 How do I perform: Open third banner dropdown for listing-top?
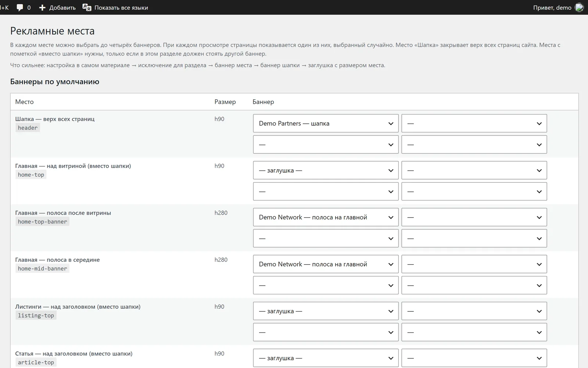(x=326, y=332)
